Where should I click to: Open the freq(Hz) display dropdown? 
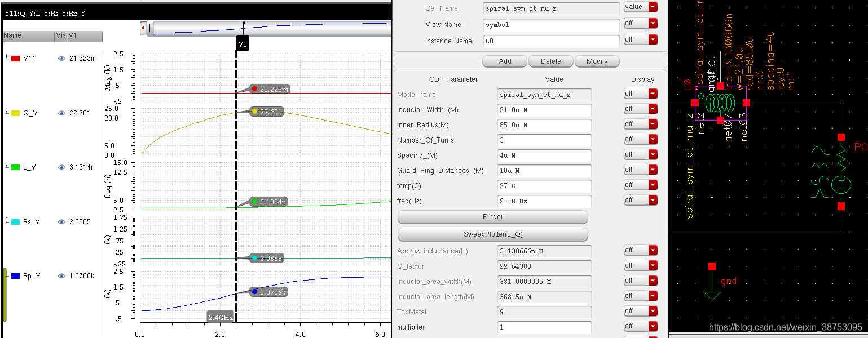641,200
